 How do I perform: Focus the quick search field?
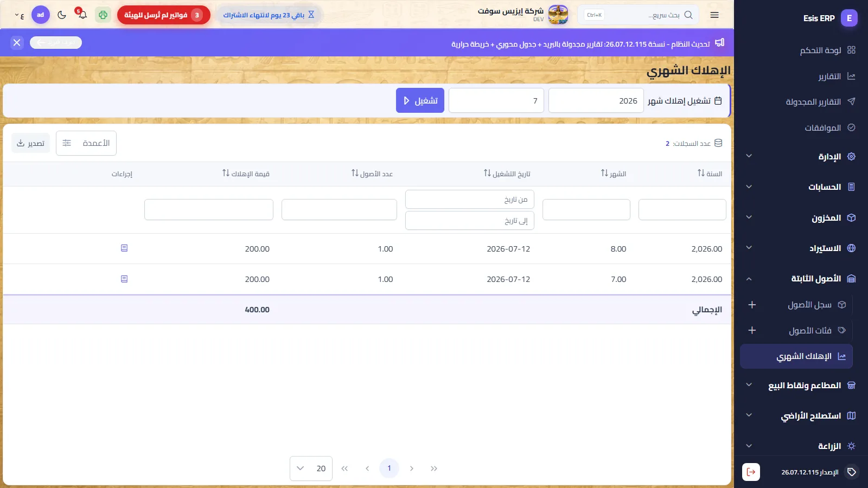click(x=638, y=15)
